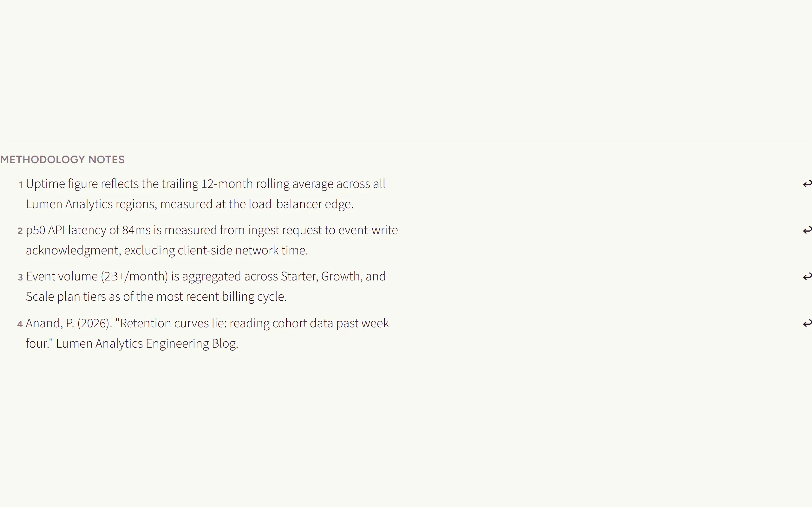The image size is (812, 507).
Task: Follow the back-reference arrow for the event volume note
Action: tap(807, 276)
